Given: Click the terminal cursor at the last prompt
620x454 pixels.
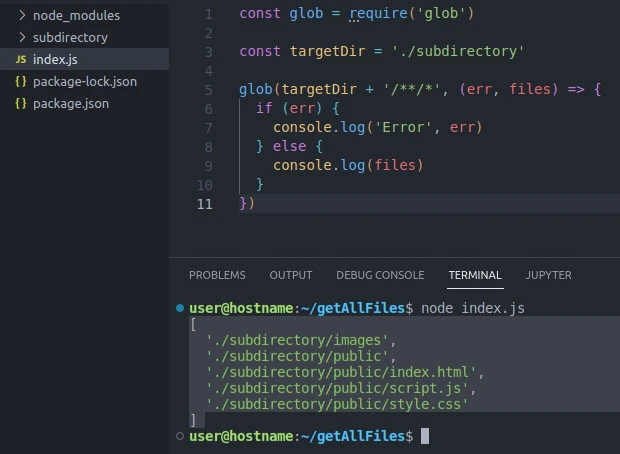Looking at the screenshot, I should coord(425,437).
